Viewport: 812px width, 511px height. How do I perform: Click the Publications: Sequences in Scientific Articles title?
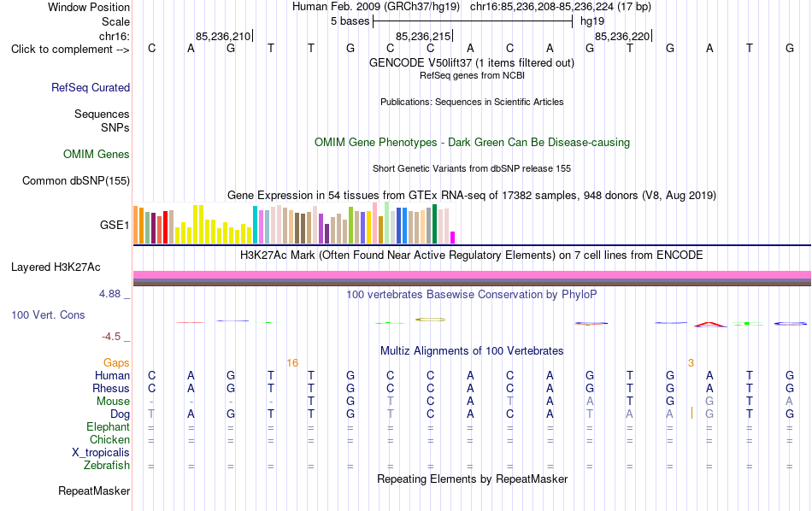[472, 102]
